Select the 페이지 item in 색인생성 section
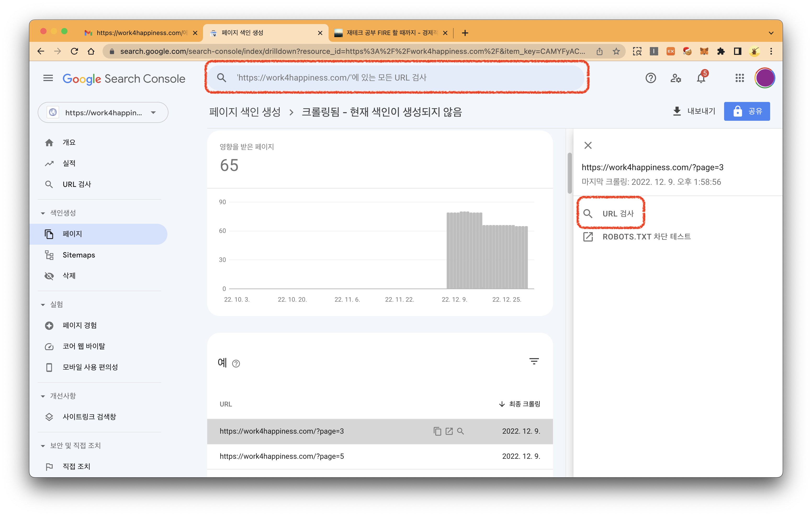This screenshot has width=812, height=516. pyautogui.click(x=72, y=234)
